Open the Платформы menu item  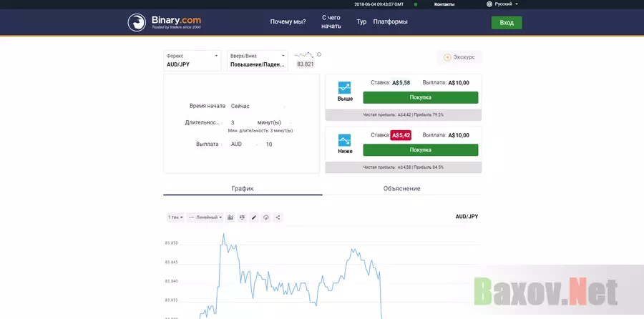(390, 21)
